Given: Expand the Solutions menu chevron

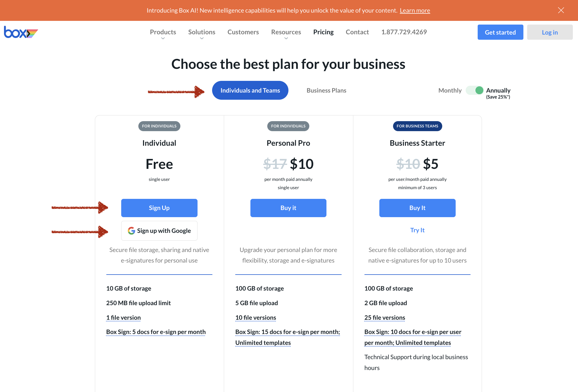Looking at the screenshot, I should click(x=202, y=39).
